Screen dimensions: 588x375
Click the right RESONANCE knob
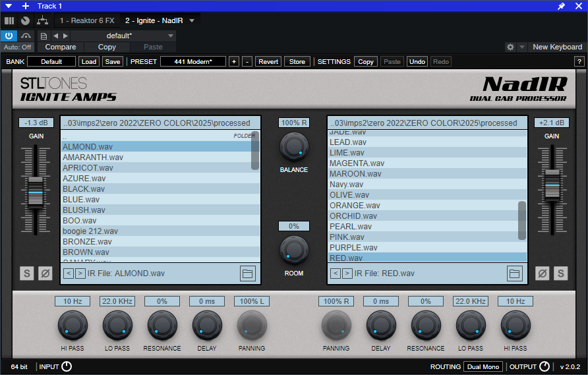pos(426,326)
